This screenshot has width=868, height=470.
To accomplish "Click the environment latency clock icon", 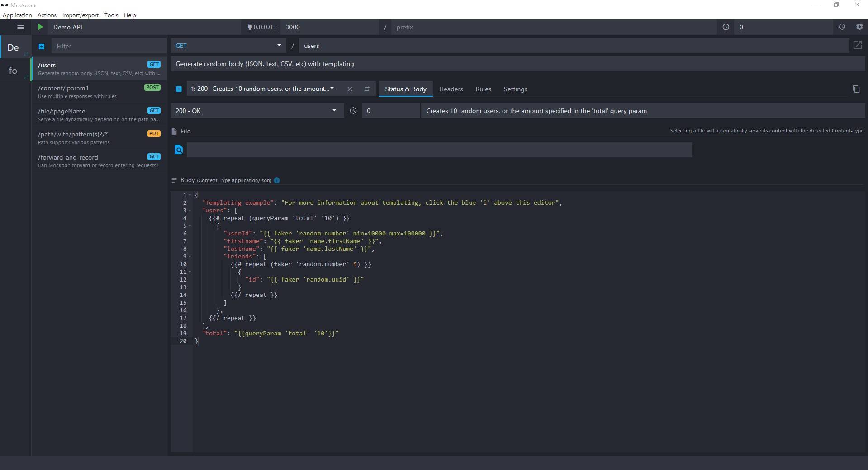I will [x=726, y=27].
